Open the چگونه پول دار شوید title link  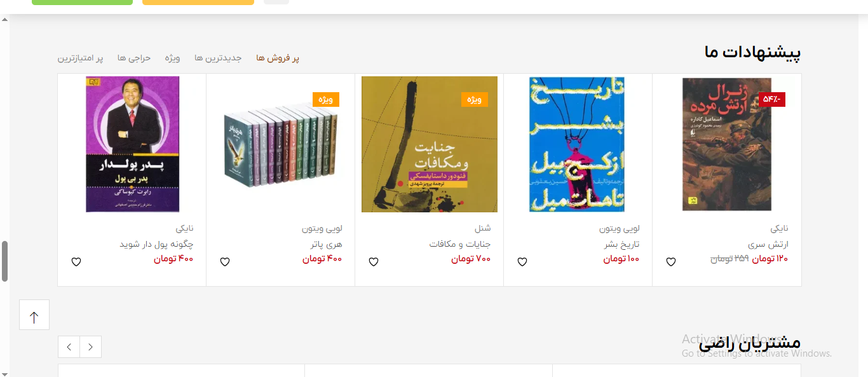[156, 244]
